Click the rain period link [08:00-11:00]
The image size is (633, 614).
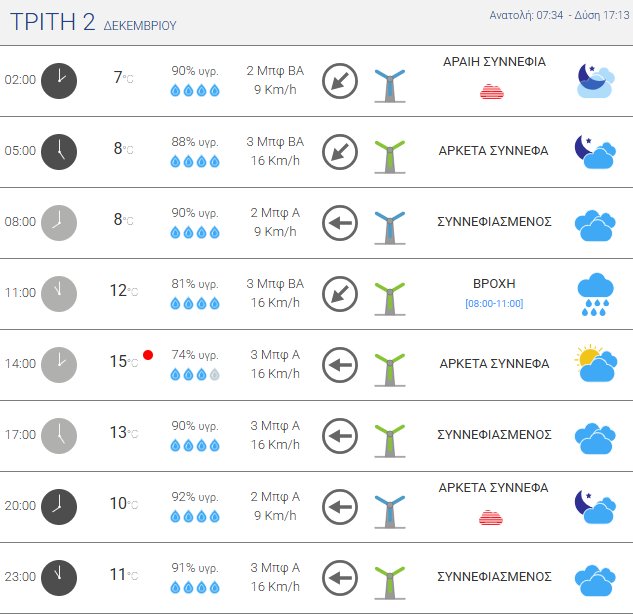pyautogui.click(x=494, y=303)
